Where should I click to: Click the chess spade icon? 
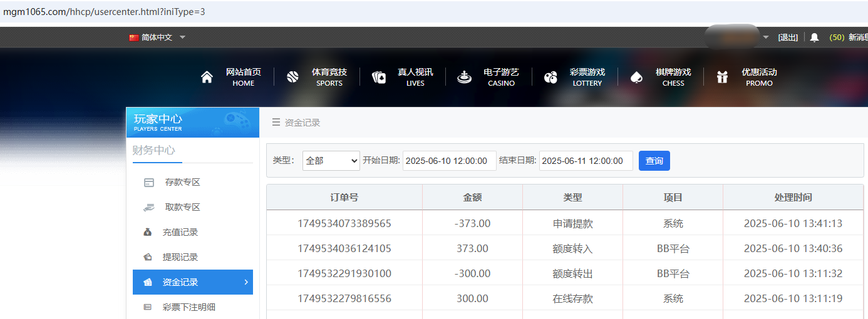click(x=636, y=78)
